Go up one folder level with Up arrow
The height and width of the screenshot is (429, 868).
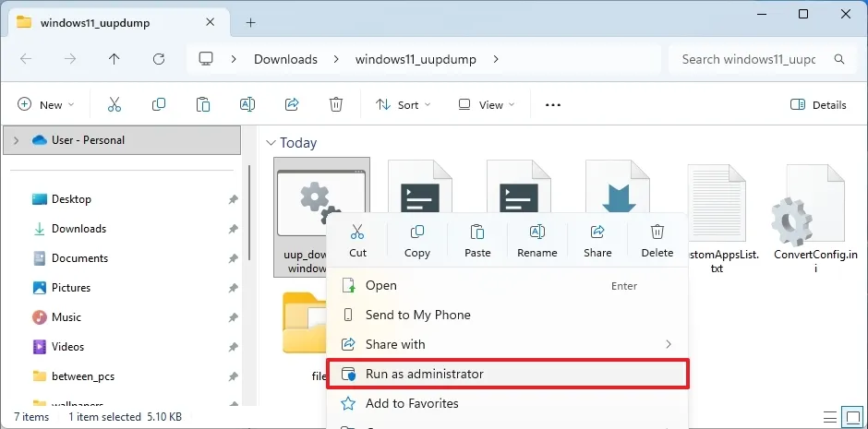click(114, 59)
